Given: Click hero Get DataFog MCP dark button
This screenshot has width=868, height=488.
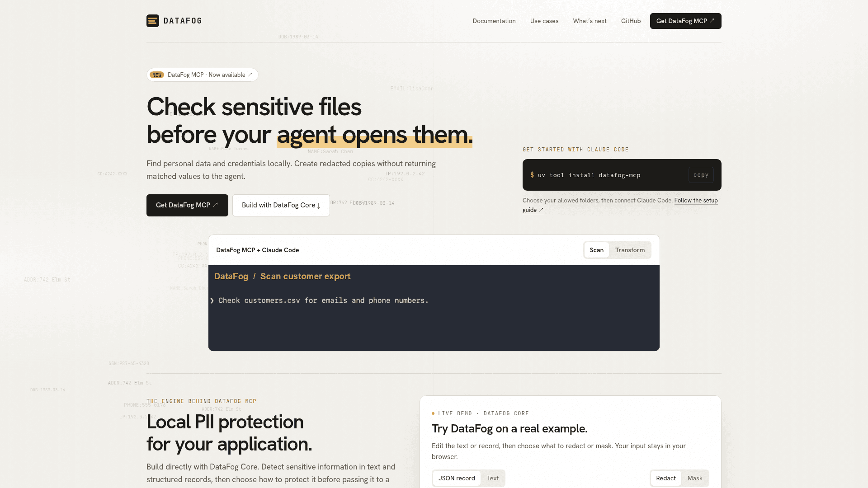Looking at the screenshot, I should 187,205.
